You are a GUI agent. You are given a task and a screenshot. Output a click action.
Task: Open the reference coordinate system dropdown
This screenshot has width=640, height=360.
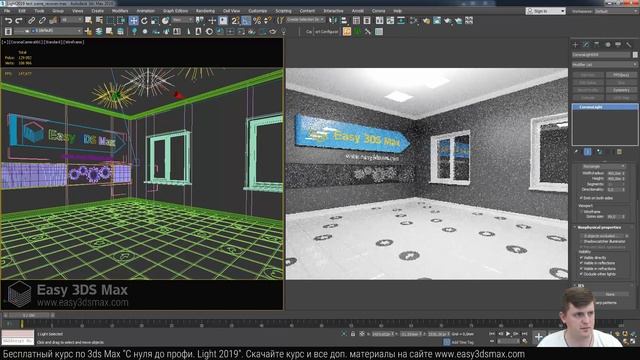tap(182, 20)
